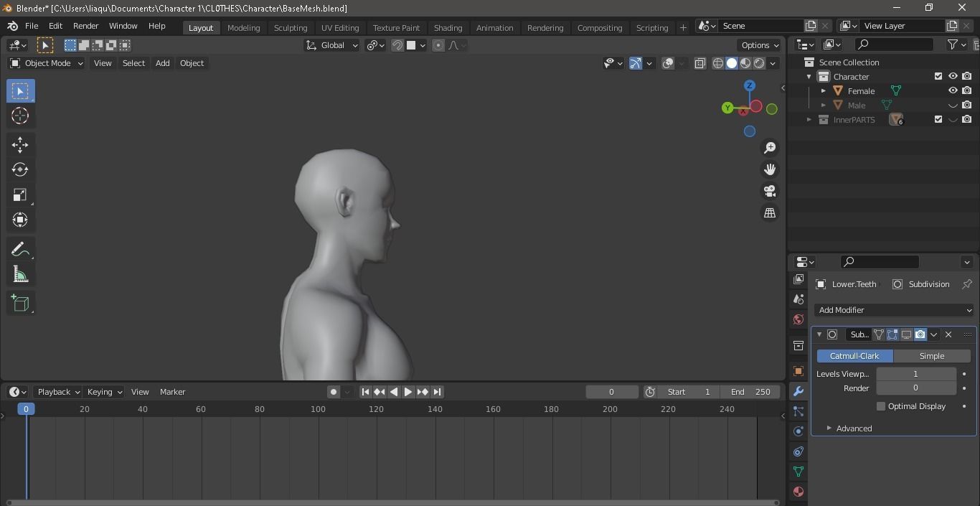This screenshot has width=980, height=506.
Task: Click the current frame number field
Action: (612, 392)
